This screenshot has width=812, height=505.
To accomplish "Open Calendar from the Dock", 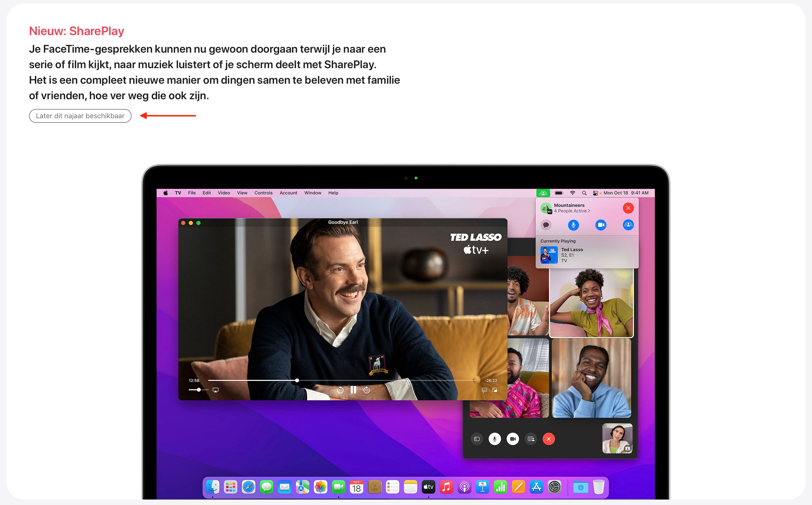I will [x=357, y=487].
